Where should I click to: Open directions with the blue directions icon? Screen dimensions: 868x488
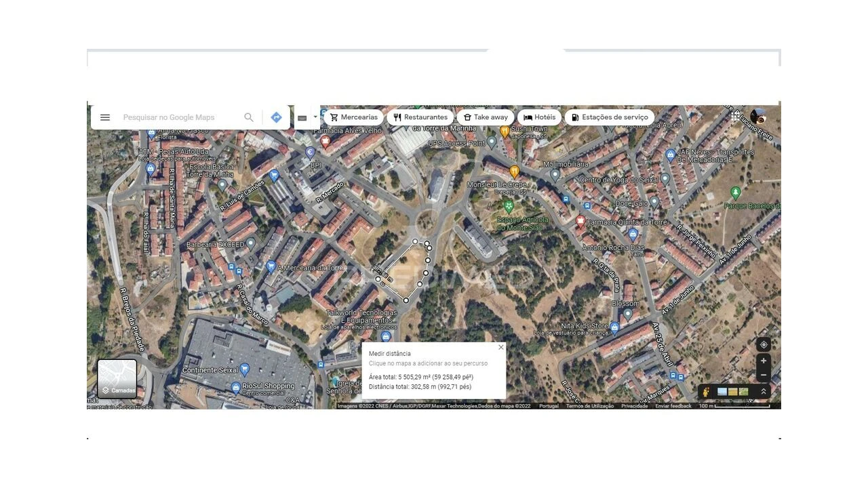276,117
